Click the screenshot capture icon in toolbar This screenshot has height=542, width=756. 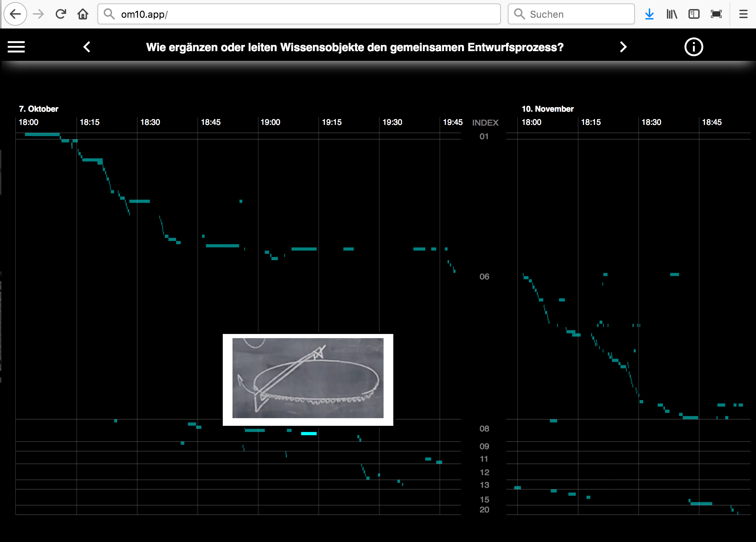tap(716, 14)
